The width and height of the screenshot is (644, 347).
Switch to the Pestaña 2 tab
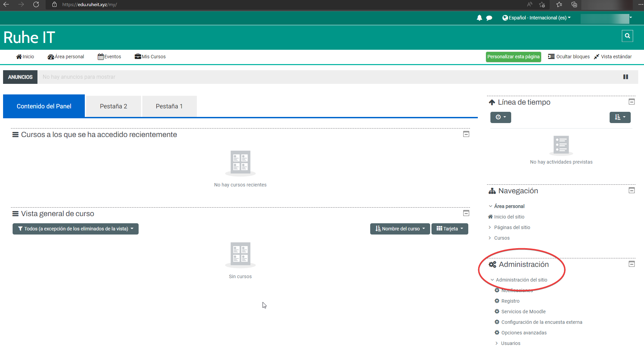[113, 106]
